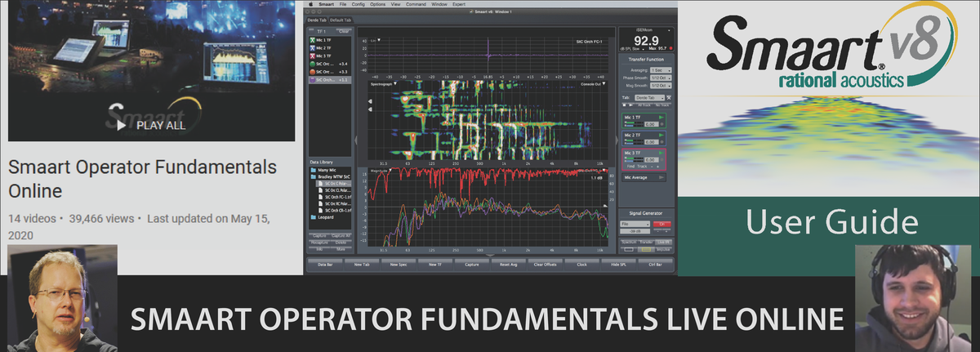Open the Phase Smooth dropdown
The image size is (980, 352).
(x=660, y=78)
